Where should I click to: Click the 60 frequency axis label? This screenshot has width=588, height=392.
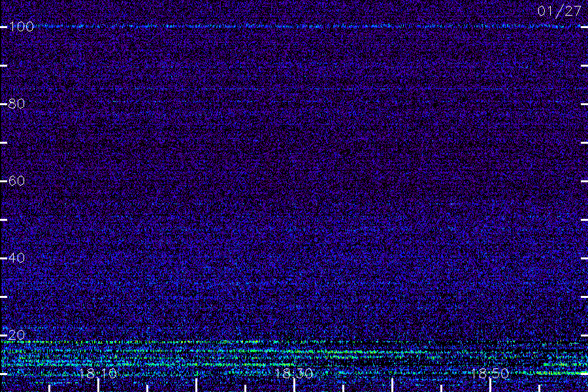tap(16, 181)
